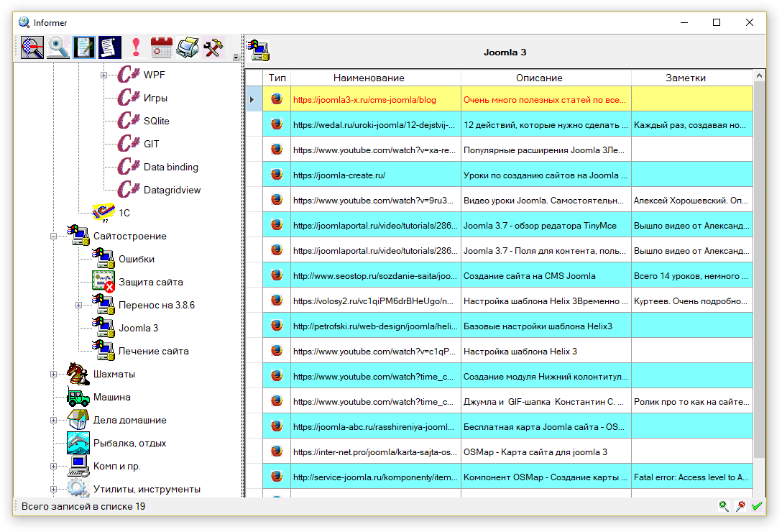This screenshot has height=532, width=782.
Task: Expand the Утилиты, инструменты tree node
Action: (x=53, y=489)
